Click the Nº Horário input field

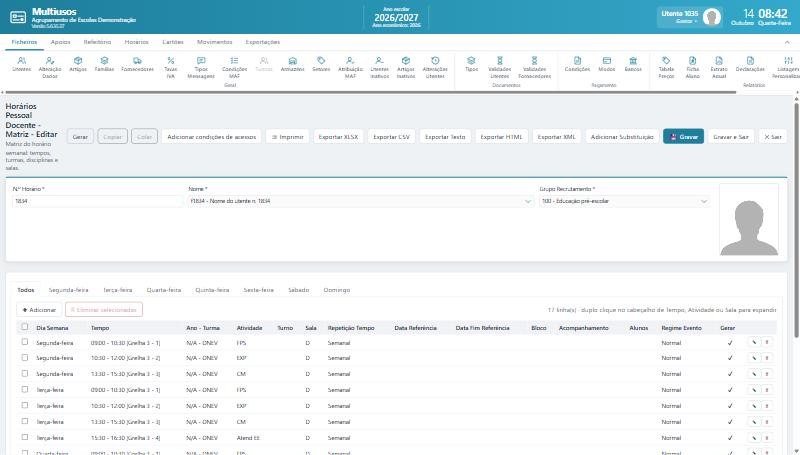point(97,201)
